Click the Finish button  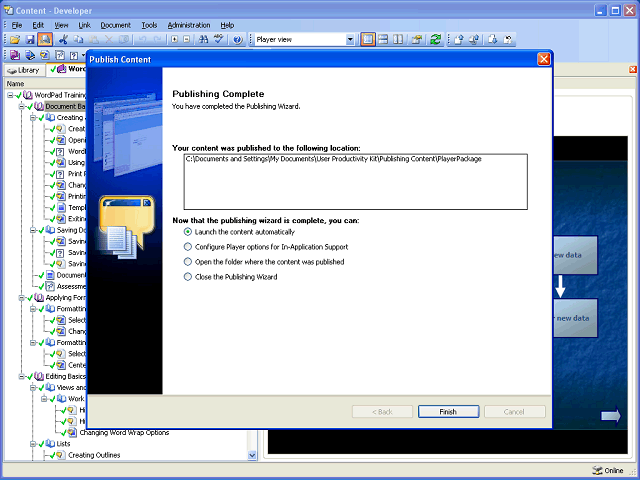point(448,411)
